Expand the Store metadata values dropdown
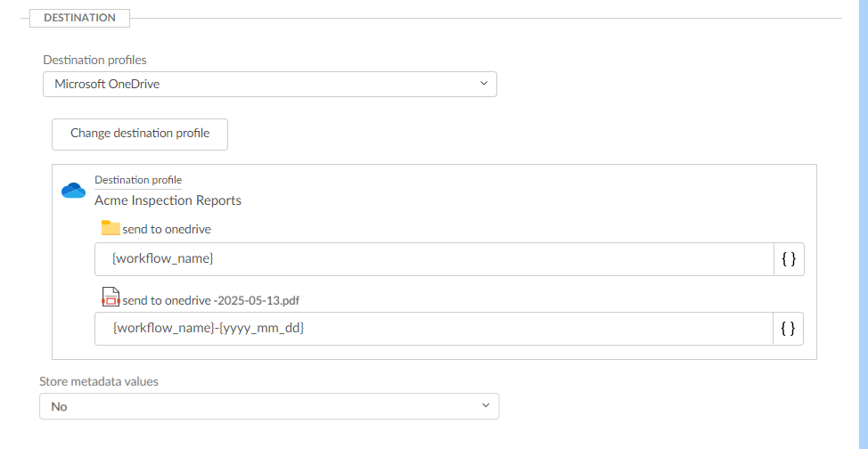The image size is (868, 449). (x=268, y=406)
